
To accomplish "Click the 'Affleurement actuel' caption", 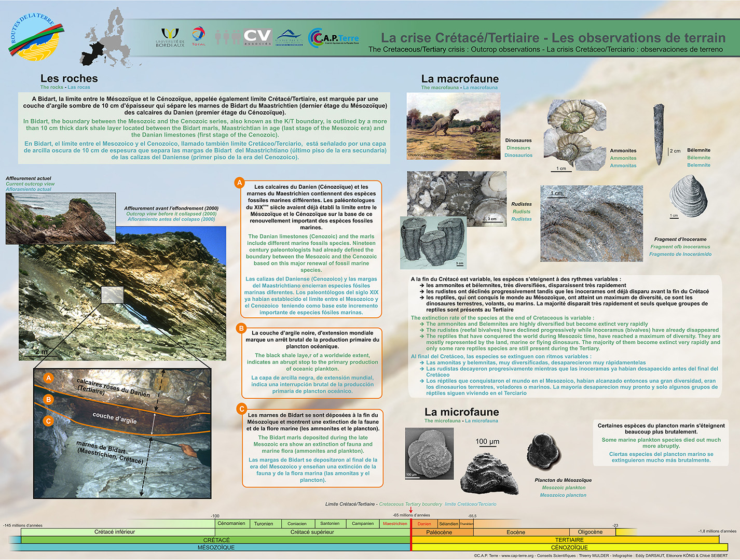I will 29,178.
